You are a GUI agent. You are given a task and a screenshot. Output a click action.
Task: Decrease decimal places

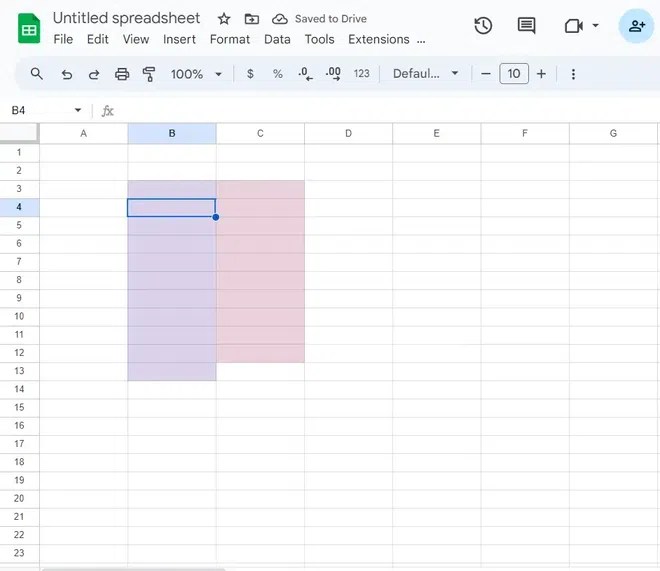coord(305,74)
